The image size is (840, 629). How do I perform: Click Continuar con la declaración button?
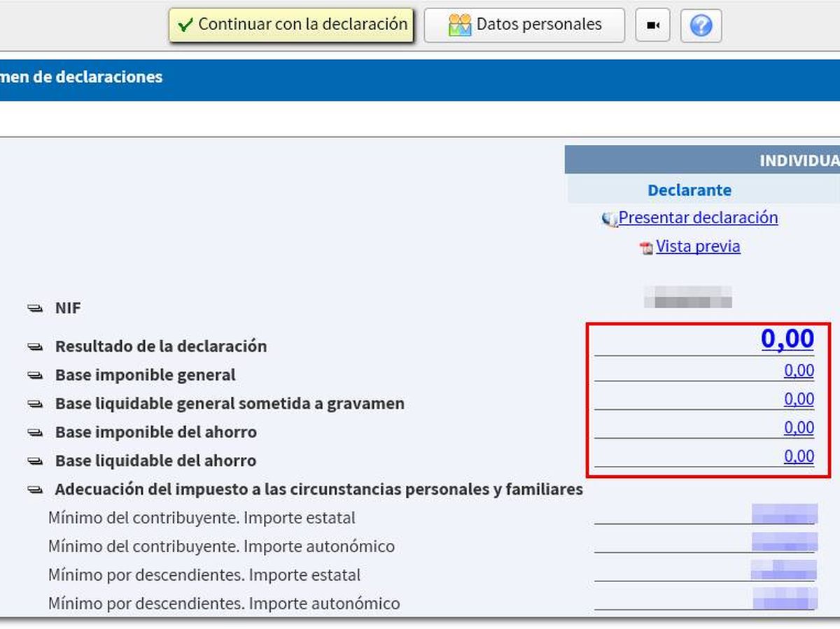(291, 25)
